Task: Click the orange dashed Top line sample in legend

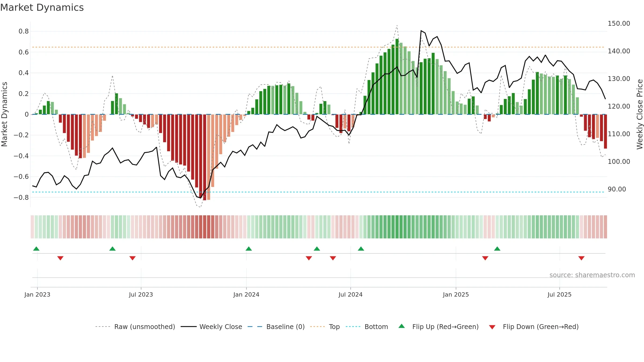Action: click(318, 327)
